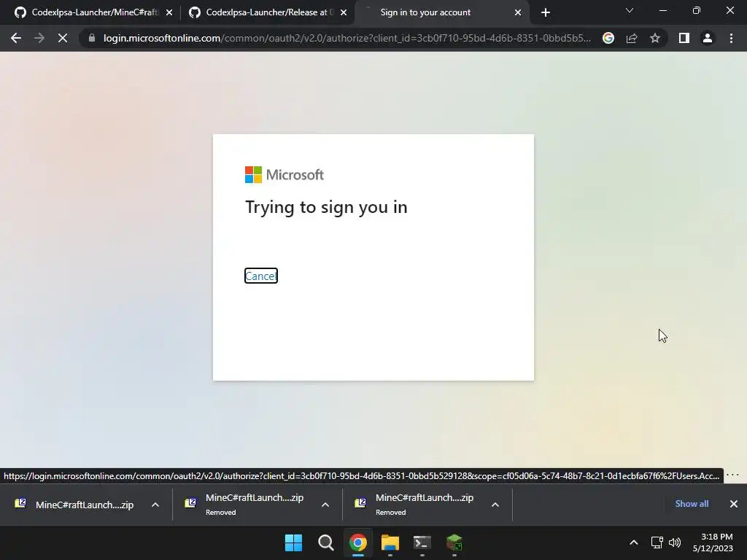Click the address bar URL field
Image resolution: width=747 pixels, height=560 pixels.
point(347,38)
